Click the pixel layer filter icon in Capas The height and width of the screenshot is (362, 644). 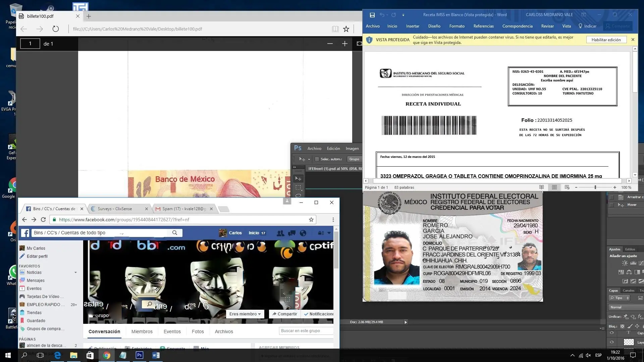click(x=640, y=298)
